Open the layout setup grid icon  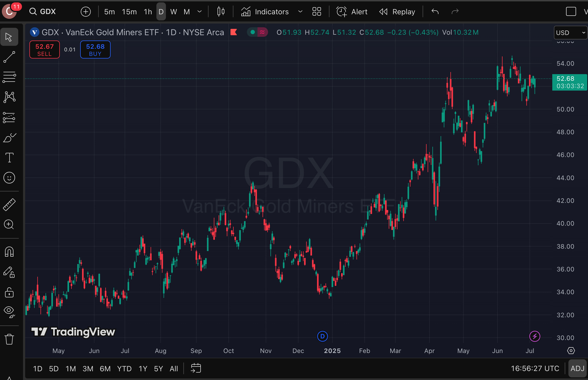[x=316, y=12]
